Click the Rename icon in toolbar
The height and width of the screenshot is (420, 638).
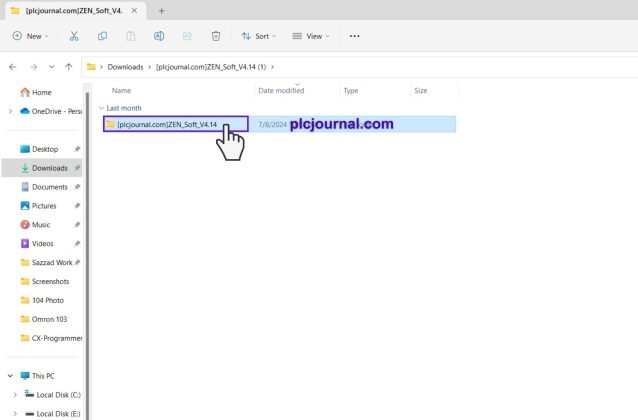coord(159,36)
